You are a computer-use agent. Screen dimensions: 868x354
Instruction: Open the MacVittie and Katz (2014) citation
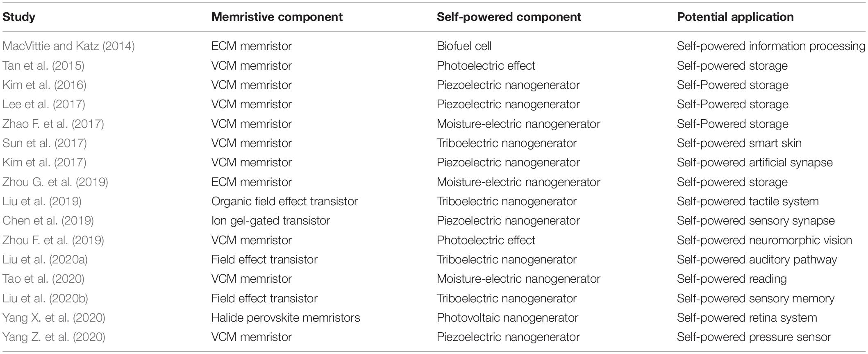point(68,46)
